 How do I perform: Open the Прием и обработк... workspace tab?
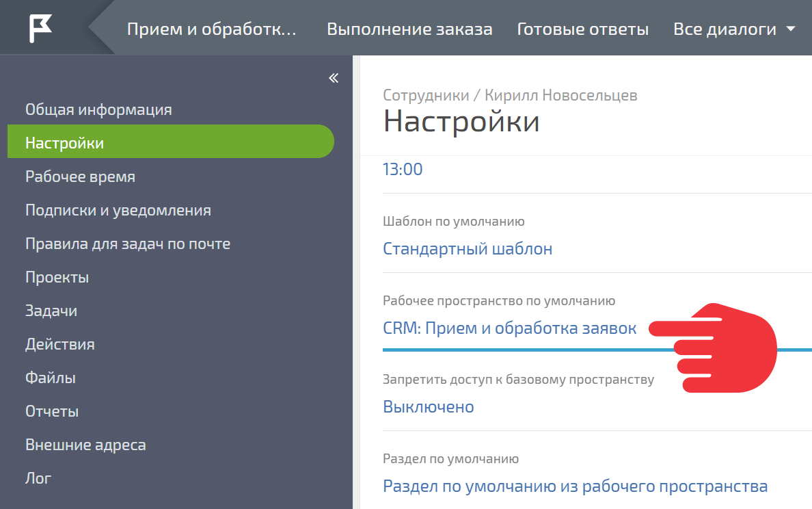click(x=211, y=29)
